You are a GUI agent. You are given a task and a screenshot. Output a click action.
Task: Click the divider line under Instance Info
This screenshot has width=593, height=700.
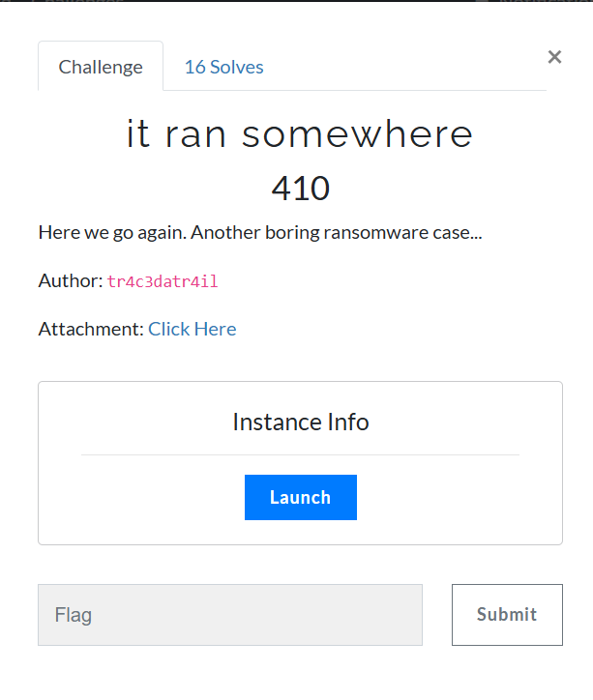coord(300,455)
